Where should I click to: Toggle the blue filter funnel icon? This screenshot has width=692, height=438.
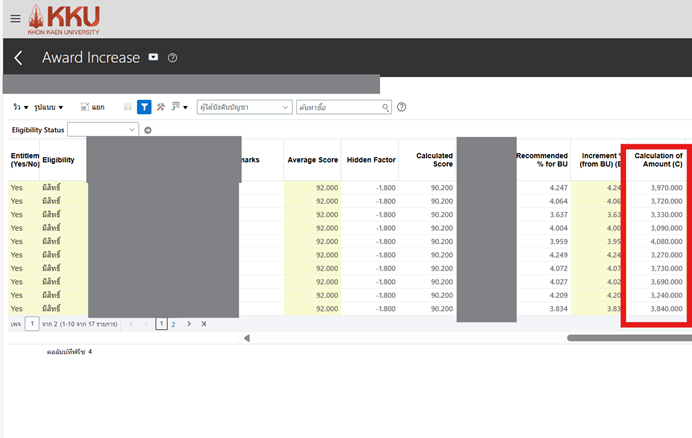click(x=144, y=107)
